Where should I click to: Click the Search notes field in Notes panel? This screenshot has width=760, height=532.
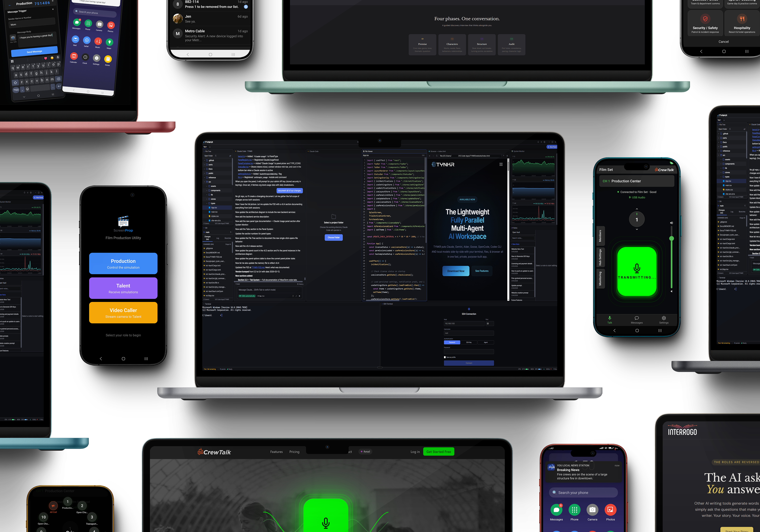coord(523,238)
